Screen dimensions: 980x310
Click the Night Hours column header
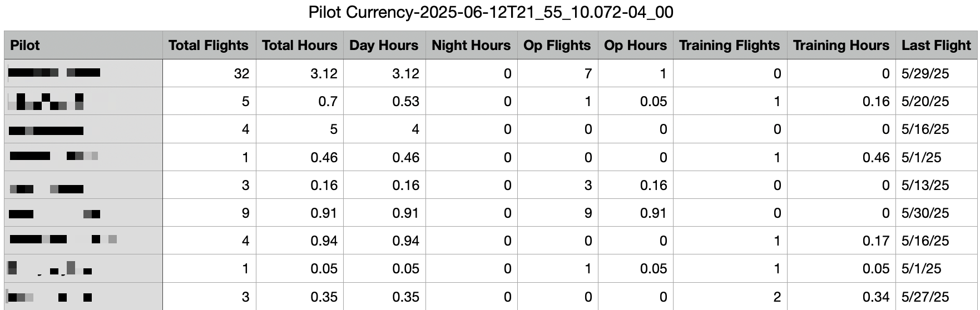point(472,45)
